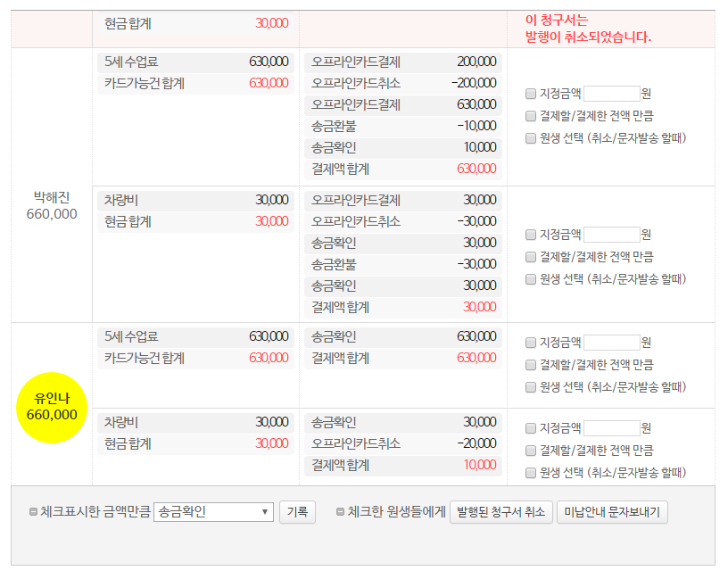
Task: Toggle 원생 선택 for 유인나's 차량비 row
Action: [531, 473]
